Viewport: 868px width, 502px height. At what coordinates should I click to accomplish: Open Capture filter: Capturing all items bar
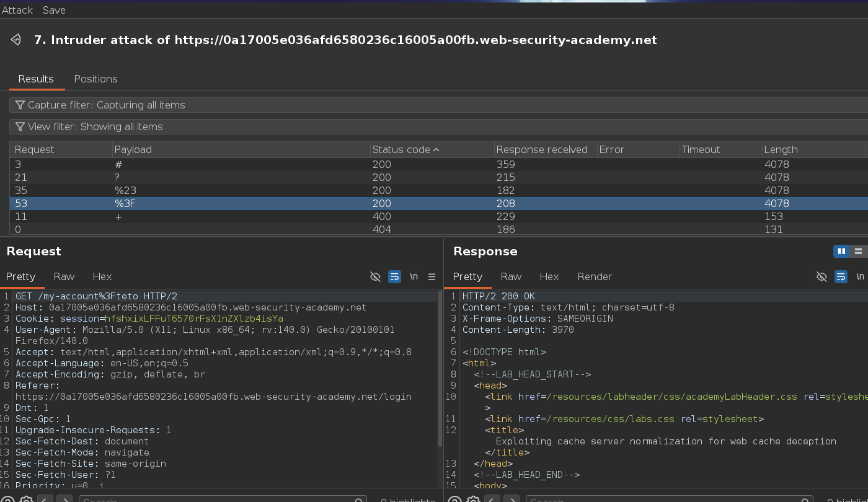(438, 105)
